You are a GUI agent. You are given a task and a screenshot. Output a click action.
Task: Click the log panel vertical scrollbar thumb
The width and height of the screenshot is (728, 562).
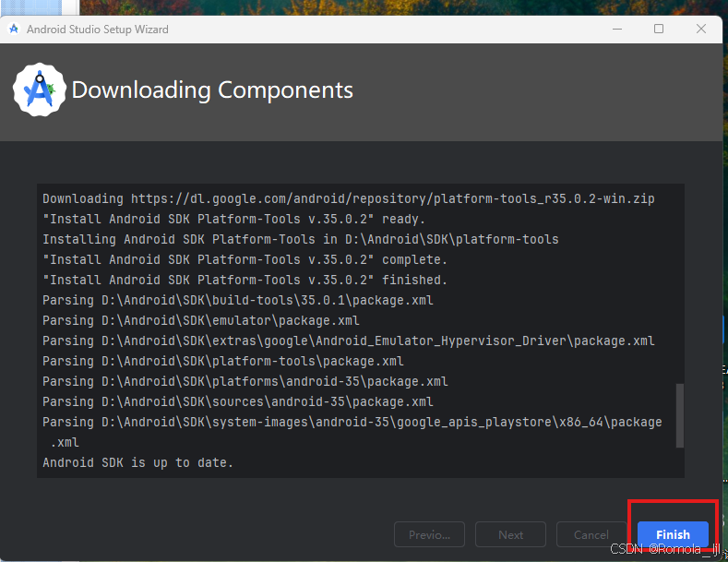coord(680,415)
